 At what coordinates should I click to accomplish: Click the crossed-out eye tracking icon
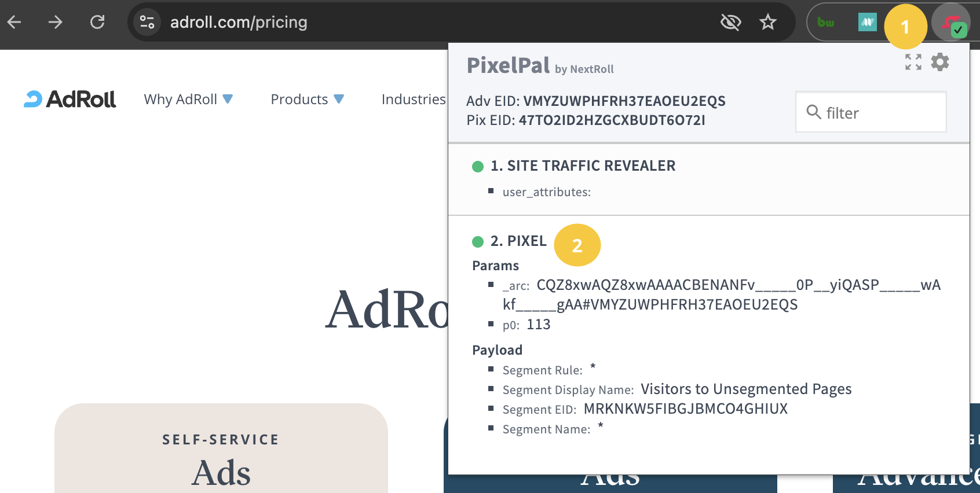point(730,23)
